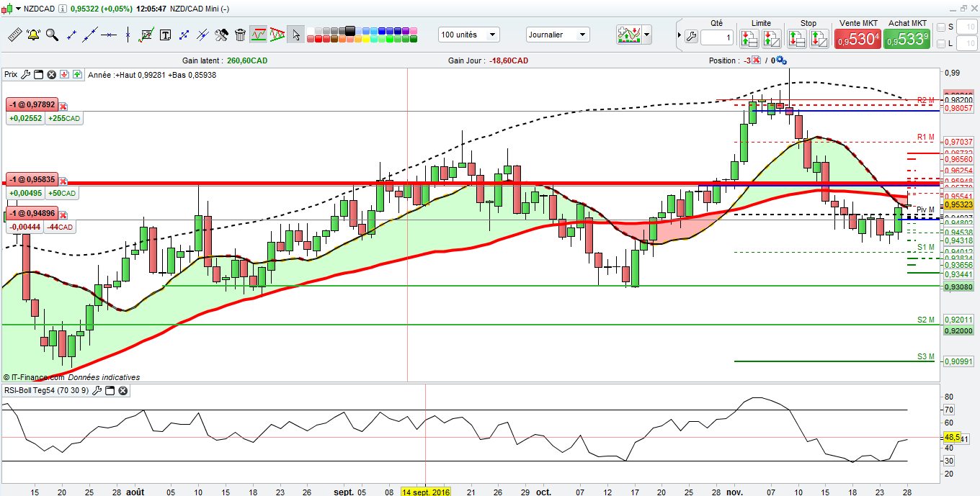Activate the magnifying glass zoom tool
This screenshot has width=980, height=496.
[x=52, y=35]
